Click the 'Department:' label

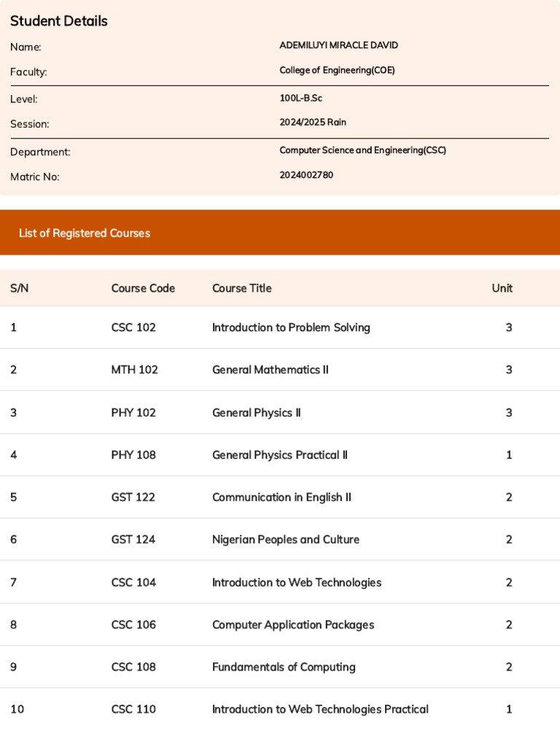[x=41, y=152]
